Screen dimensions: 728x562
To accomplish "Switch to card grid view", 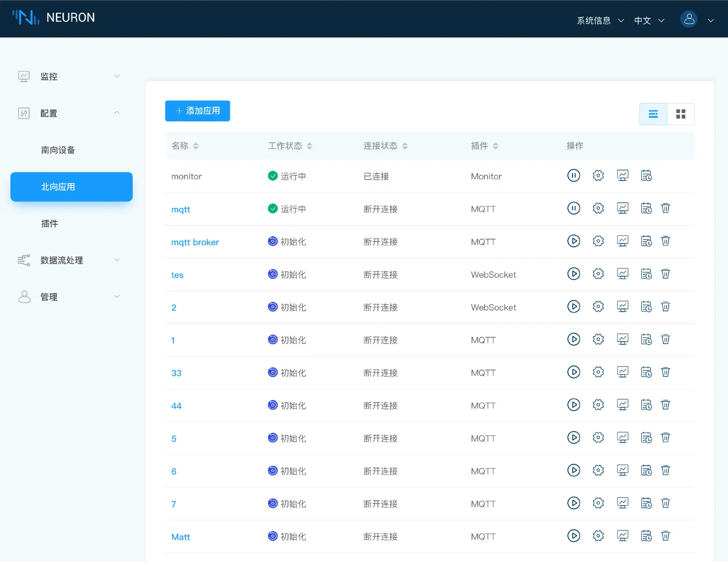I will pyautogui.click(x=681, y=114).
